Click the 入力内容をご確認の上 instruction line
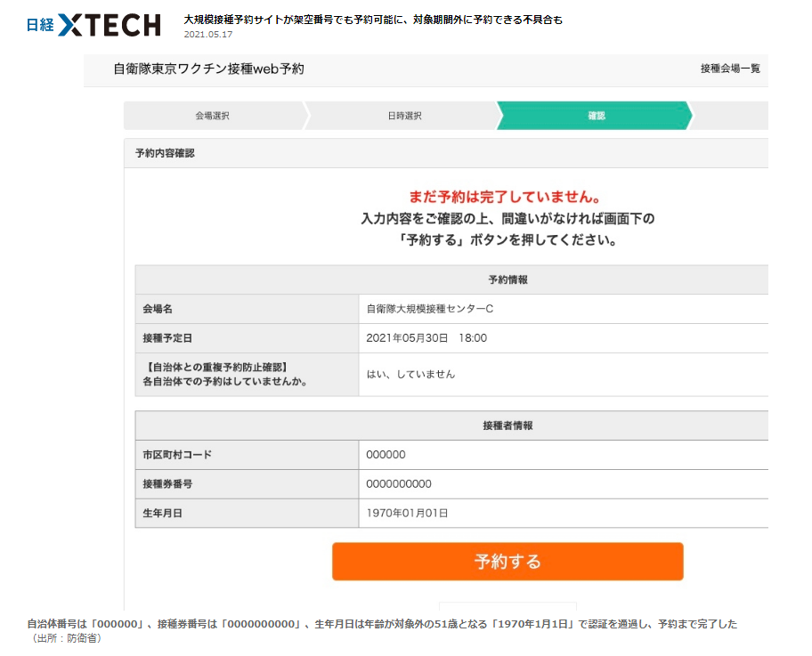812x656 pixels. (507, 218)
